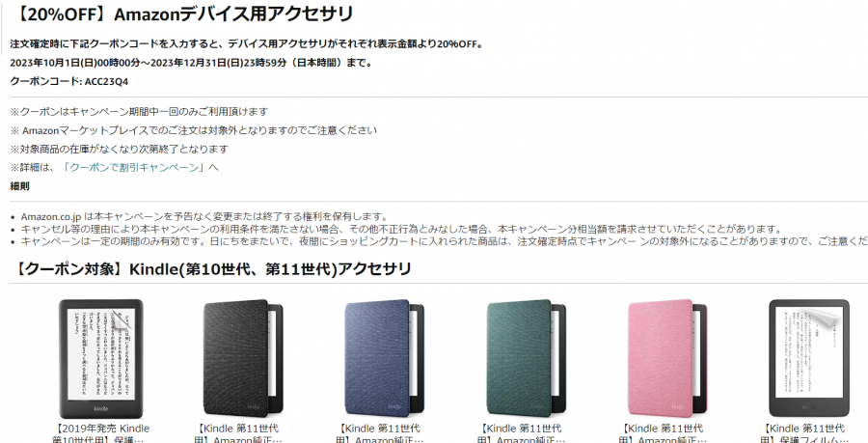
Task: Select the black fabric Kindle cover image
Action: pos(243,359)
